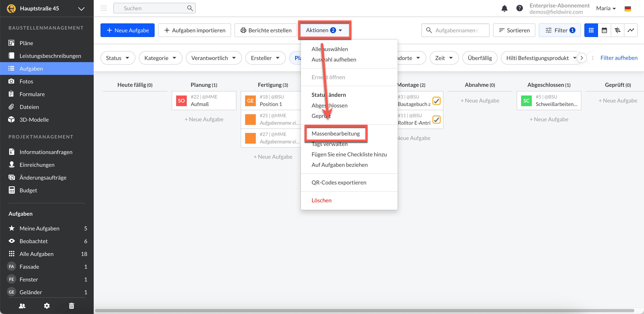Switch to Gantt view icon
Screen dimensions: 644x314
tap(617, 30)
